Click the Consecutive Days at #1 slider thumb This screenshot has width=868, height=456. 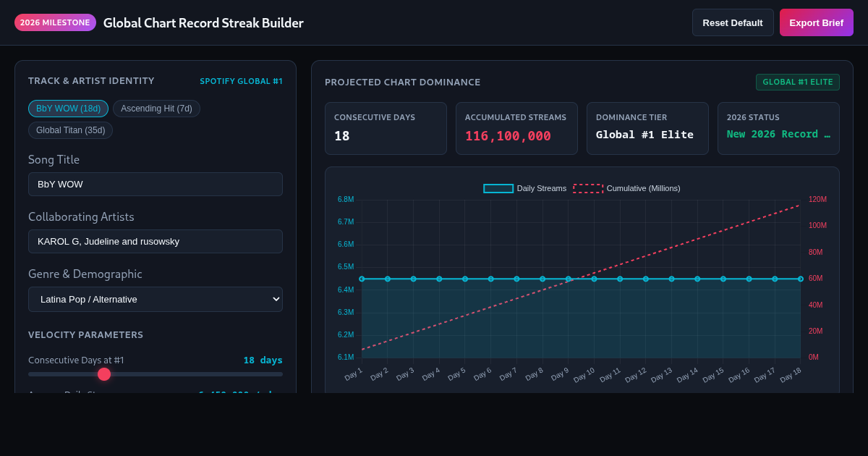pyautogui.click(x=104, y=374)
